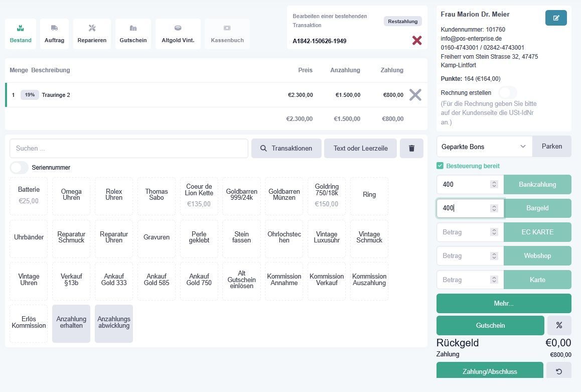This screenshot has width=581, height=392.
Task: Adjust Karte amount stepper
Action: 494,280
